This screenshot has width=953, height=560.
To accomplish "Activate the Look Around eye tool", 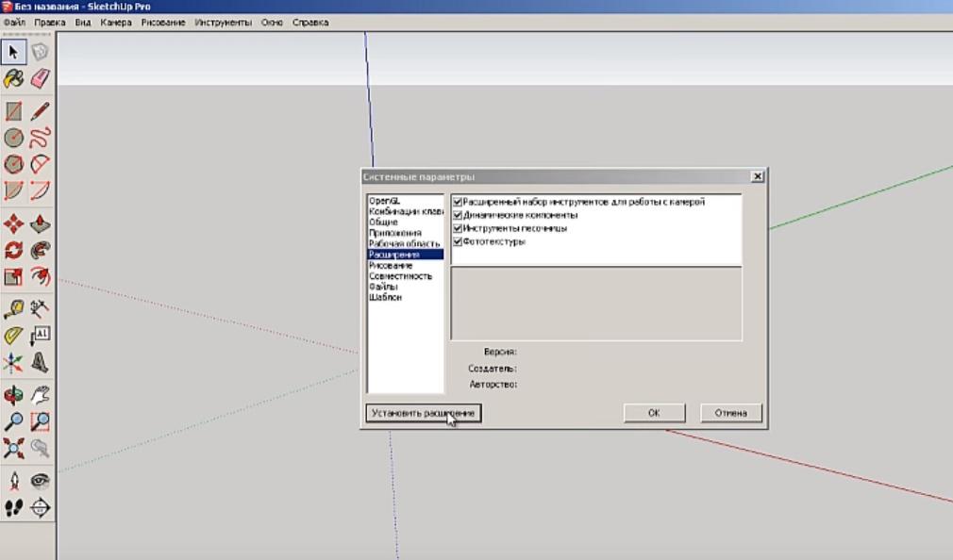I will coord(41,481).
